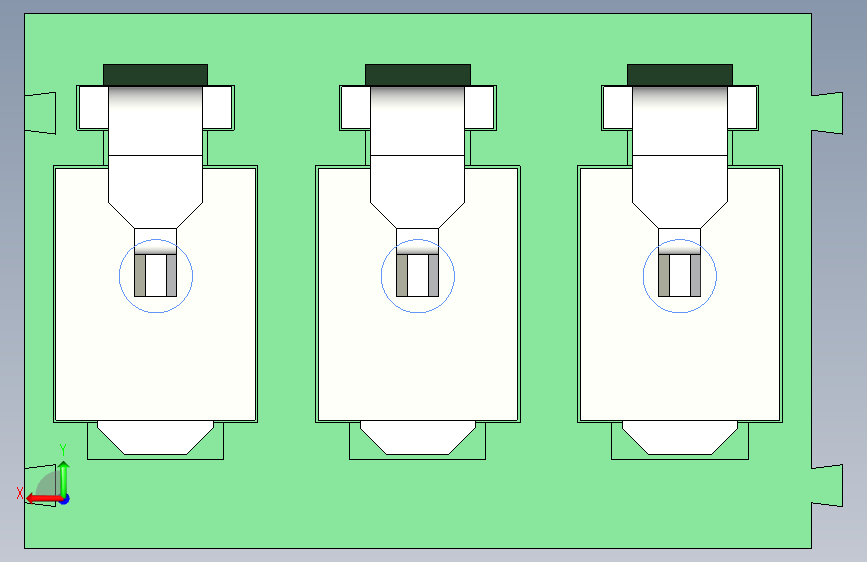Pick the upper tab on plate's right edge

point(827,113)
